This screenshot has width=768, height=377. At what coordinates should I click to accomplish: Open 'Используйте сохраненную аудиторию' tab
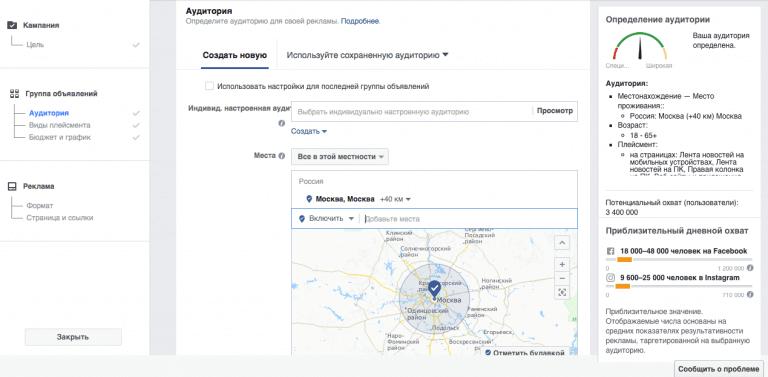pyautogui.click(x=367, y=55)
